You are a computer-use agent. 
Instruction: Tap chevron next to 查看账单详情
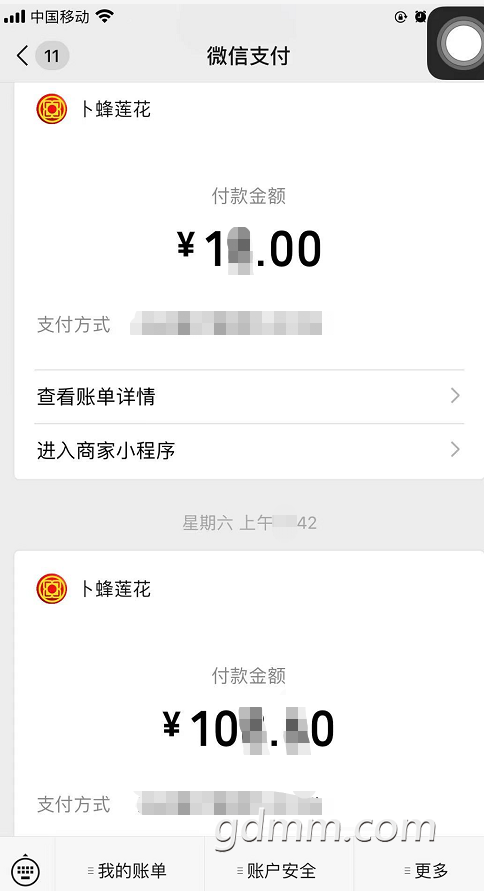pyautogui.click(x=455, y=396)
